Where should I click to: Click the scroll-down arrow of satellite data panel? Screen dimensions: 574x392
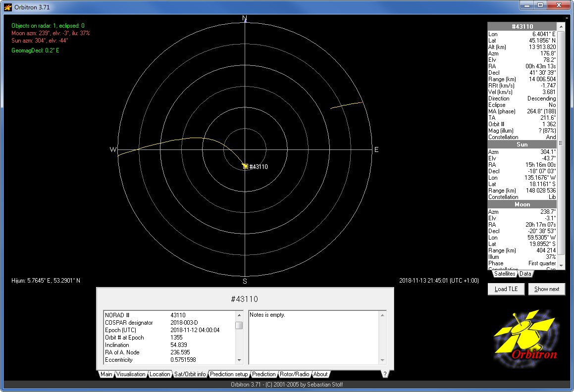(561, 266)
